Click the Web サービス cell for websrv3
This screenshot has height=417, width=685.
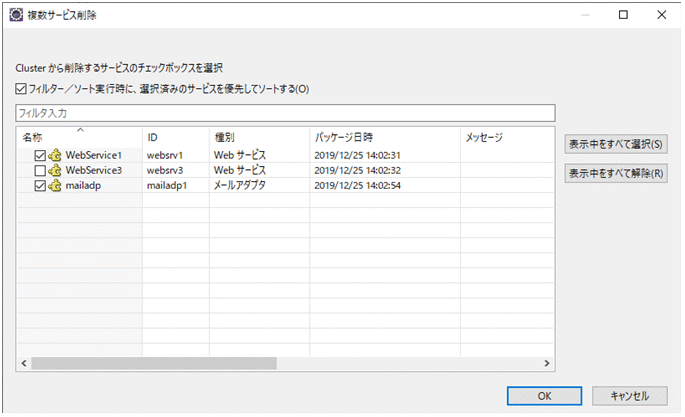pos(239,170)
